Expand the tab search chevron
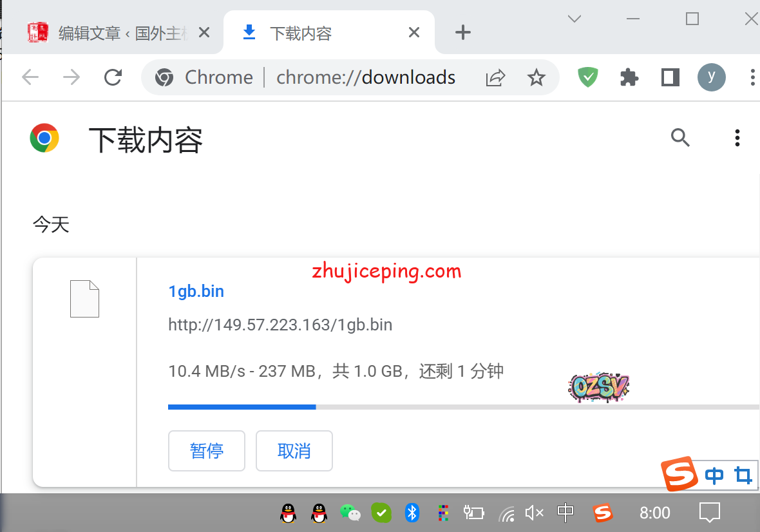The width and height of the screenshot is (760, 532). tap(575, 19)
